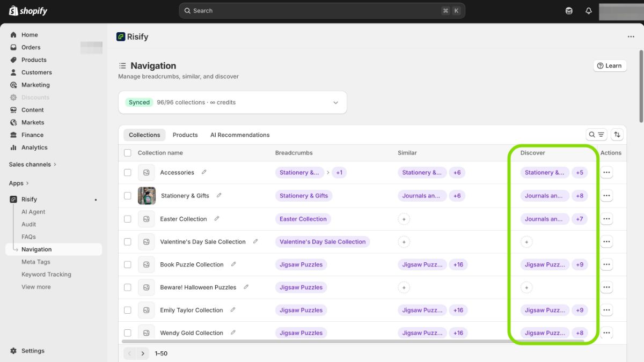Open the Analytics sidebar icon
Image resolution: width=644 pixels, height=362 pixels.
coord(14,147)
